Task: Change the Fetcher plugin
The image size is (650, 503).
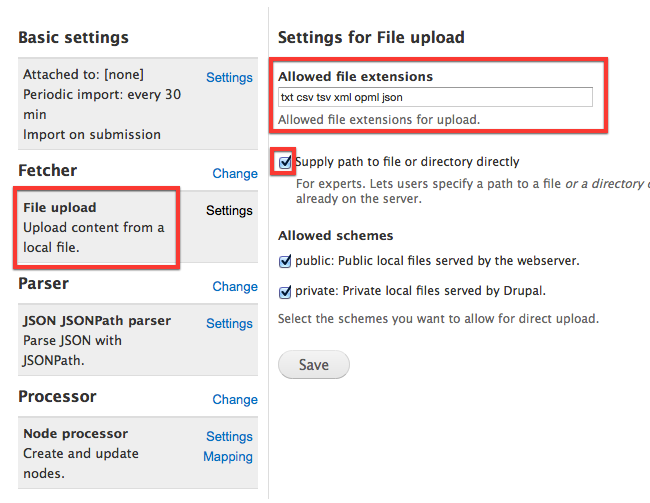Action: click(235, 173)
